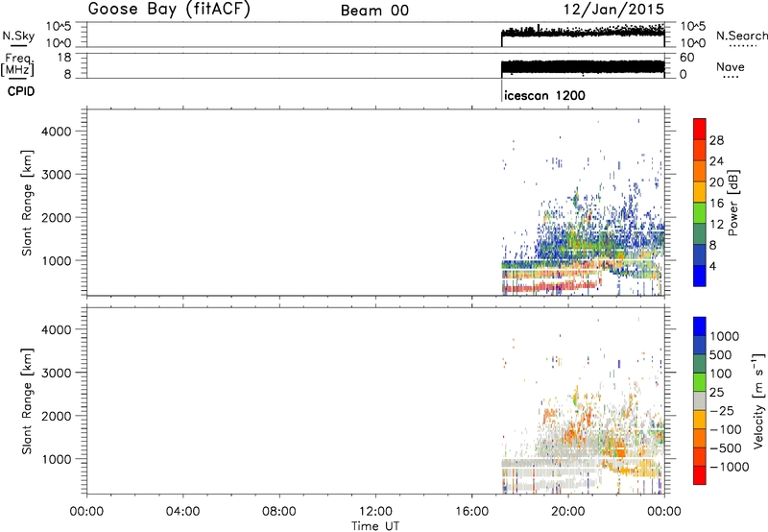
Task: Click the date '12/Jan/2015'
Action: coord(613,10)
